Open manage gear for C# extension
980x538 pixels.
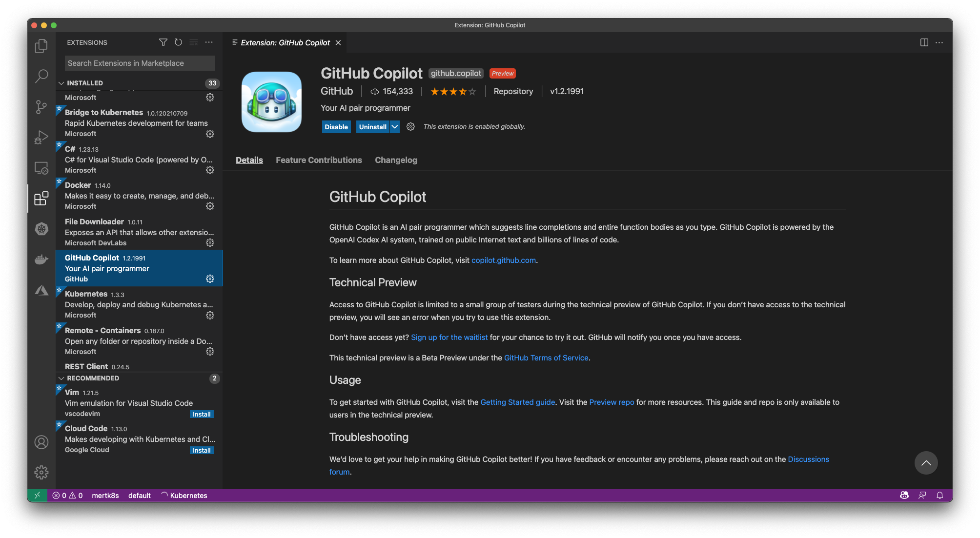point(210,170)
